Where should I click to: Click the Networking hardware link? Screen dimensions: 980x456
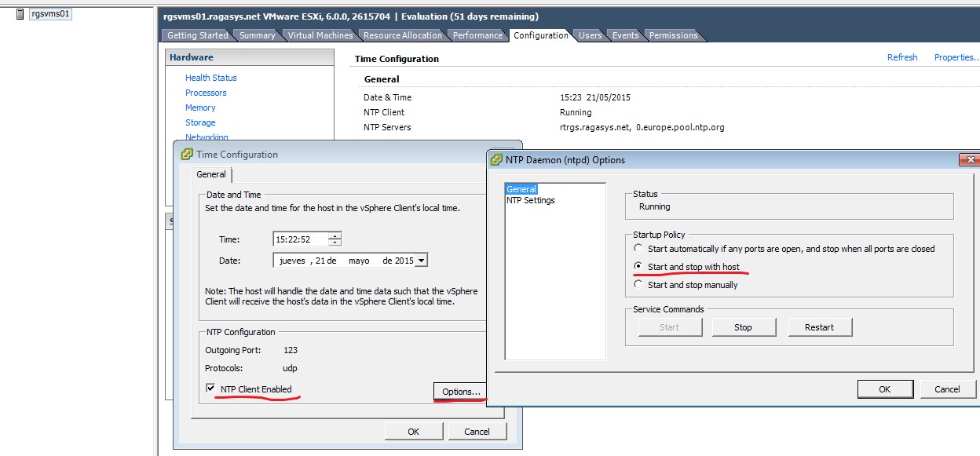point(207,137)
